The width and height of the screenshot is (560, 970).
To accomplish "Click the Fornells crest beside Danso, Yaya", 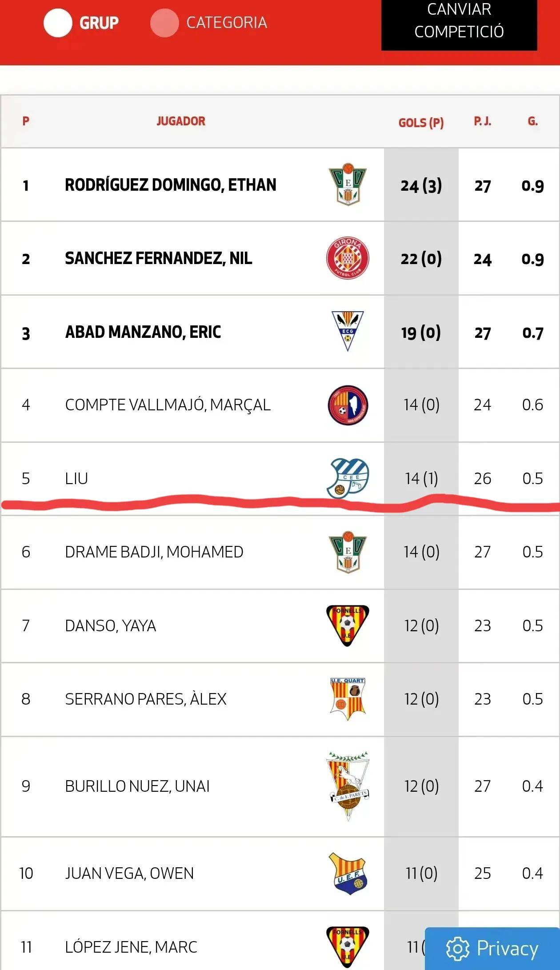I will tap(348, 625).
